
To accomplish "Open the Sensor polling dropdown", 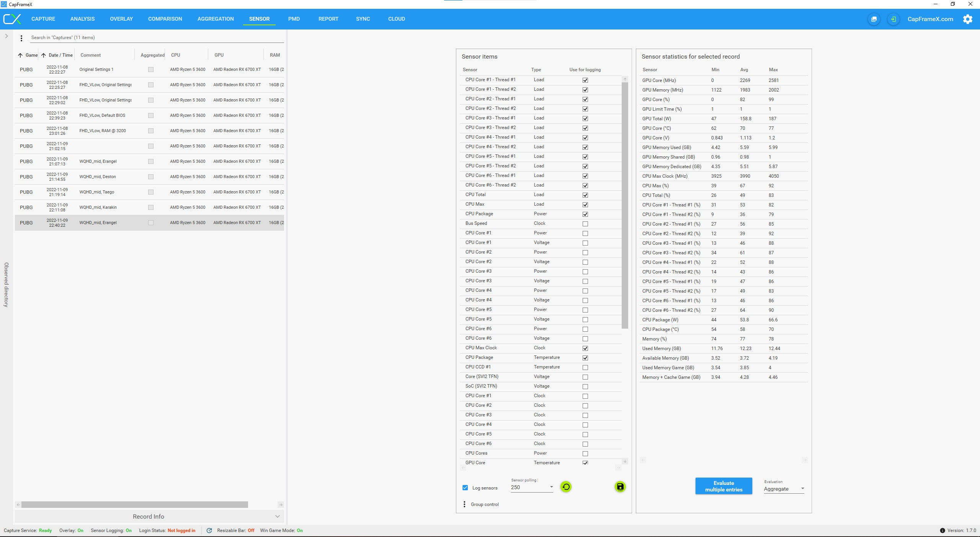I will (532, 487).
